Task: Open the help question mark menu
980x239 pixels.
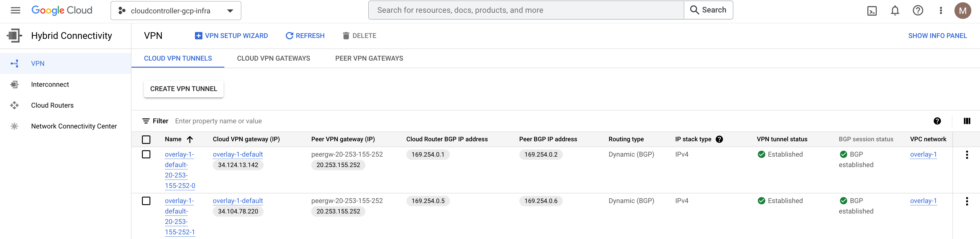Action: click(x=918, y=11)
